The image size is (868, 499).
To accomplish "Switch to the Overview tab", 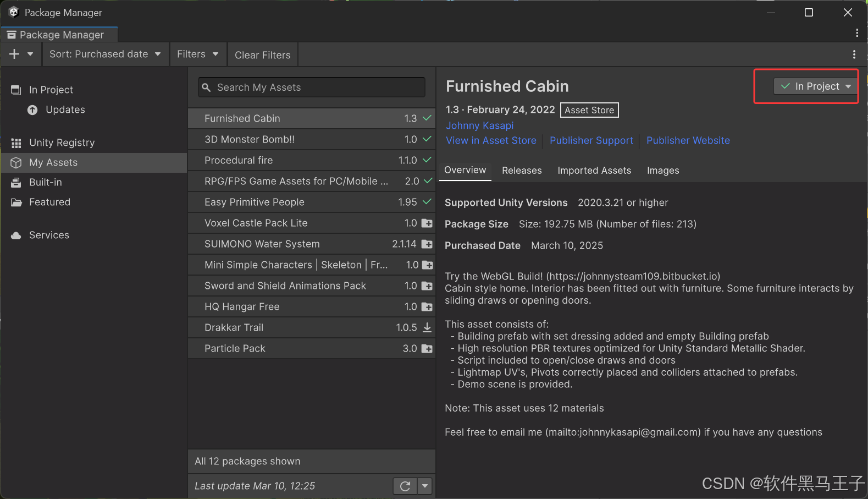I will [x=465, y=170].
